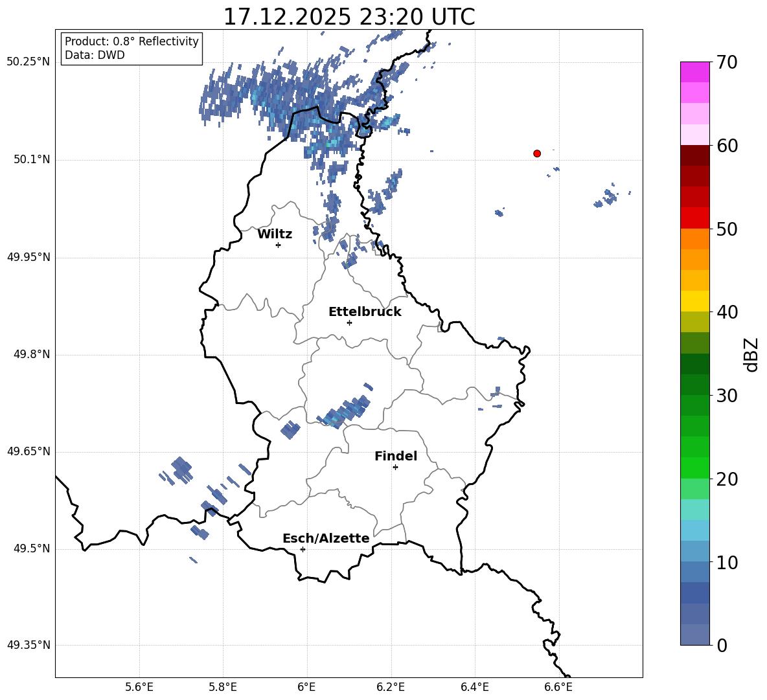Click the 30 tick on colorbar
The image size is (767, 700).
point(727,395)
